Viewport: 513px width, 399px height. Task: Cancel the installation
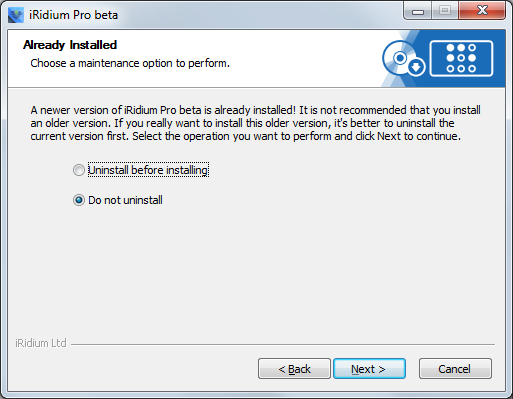click(x=455, y=369)
